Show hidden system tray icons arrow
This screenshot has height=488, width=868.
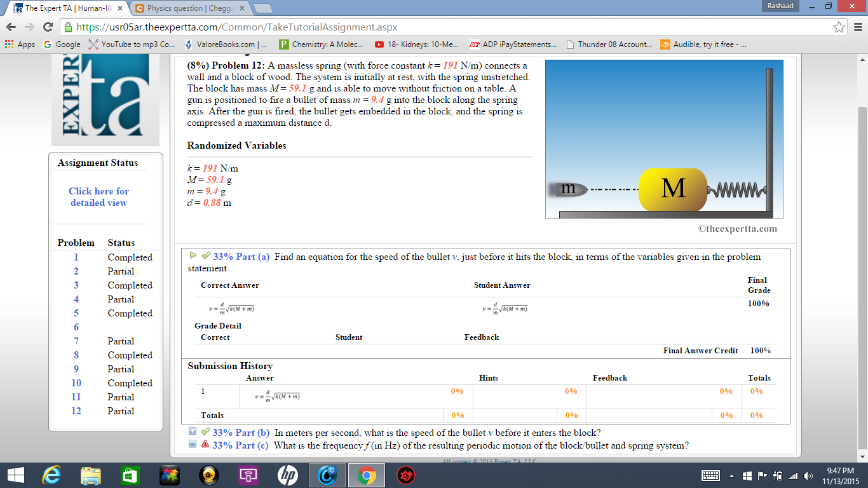click(x=731, y=476)
